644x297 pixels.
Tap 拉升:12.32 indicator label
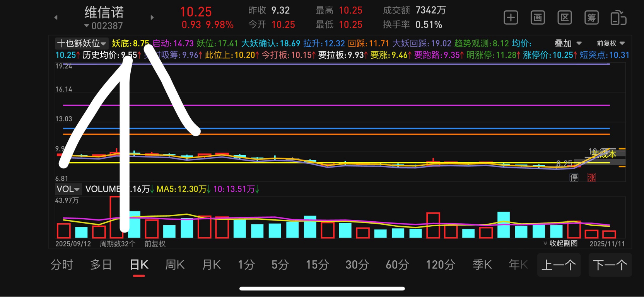[324, 44]
